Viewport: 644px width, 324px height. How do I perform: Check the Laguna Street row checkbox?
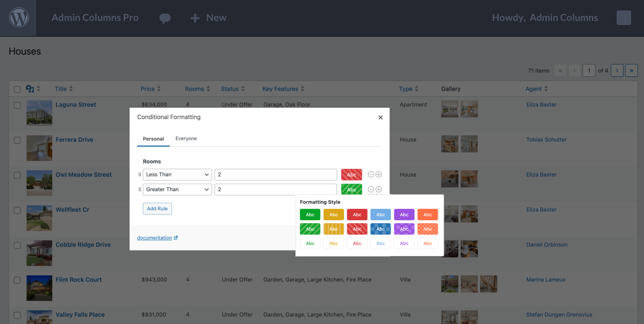coord(17,105)
